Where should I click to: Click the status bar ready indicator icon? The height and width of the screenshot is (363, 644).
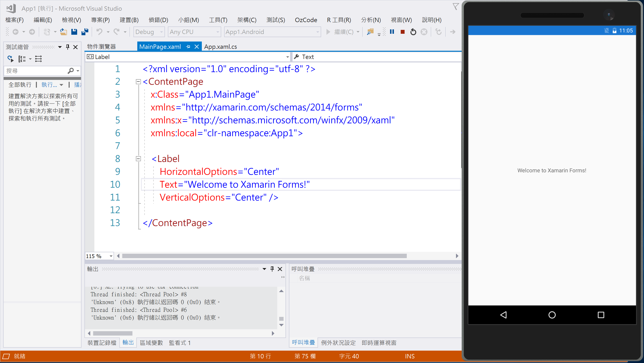coord(6,356)
